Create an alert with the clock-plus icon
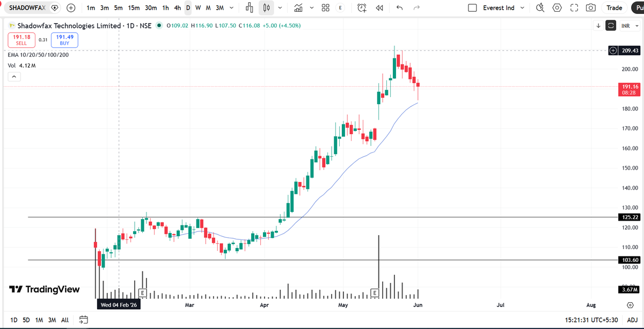This screenshot has height=329, width=644. [362, 8]
